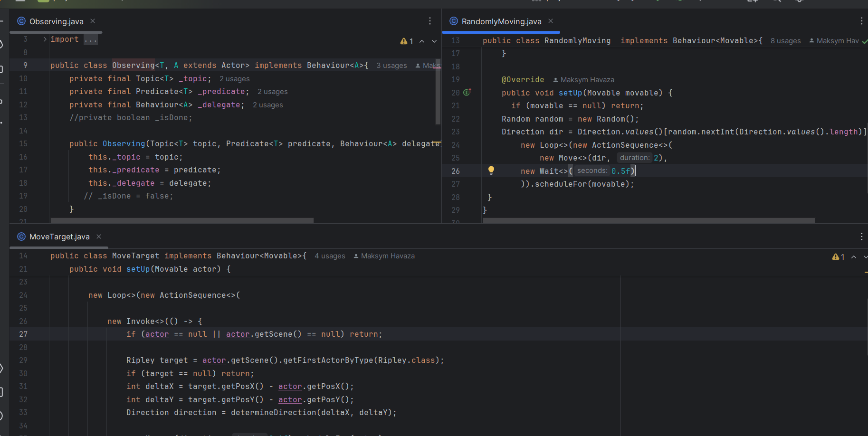Open the Observing.java editor tab
Screen dimensions: 868x436
56,21
